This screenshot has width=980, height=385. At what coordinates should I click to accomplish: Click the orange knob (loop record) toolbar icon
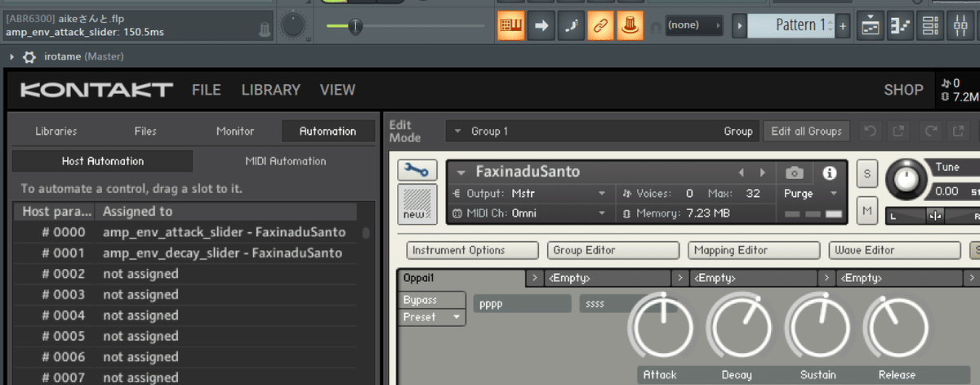pos(629,25)
